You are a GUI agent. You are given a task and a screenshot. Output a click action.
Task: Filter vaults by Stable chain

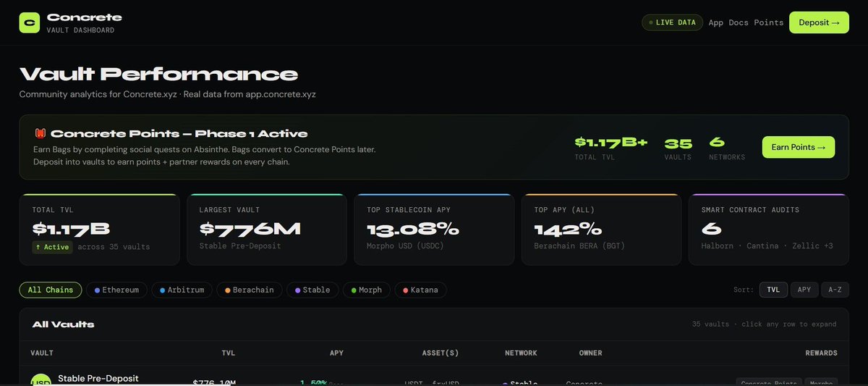(312, 290)
